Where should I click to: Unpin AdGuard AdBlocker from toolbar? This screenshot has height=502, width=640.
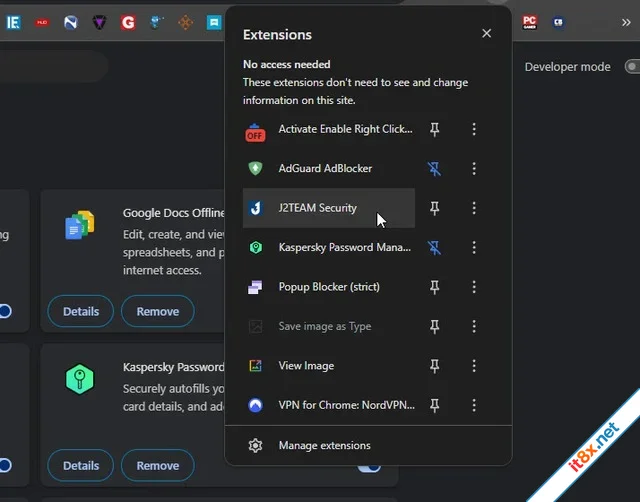point(434,169)
